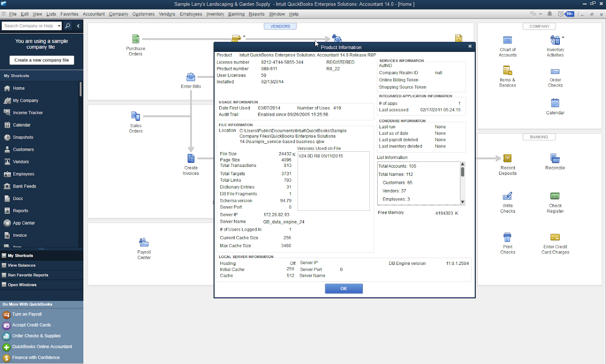The width and height of the screenshot is (606, 364).
Task: Click QuickBooks Online Accountant link
Action: (x=42, y=347)
